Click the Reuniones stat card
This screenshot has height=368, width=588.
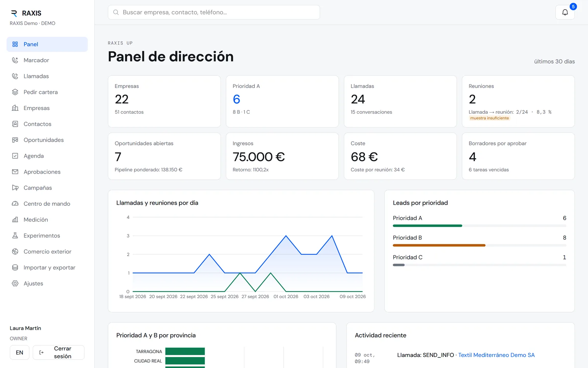[x=518, y=102]
